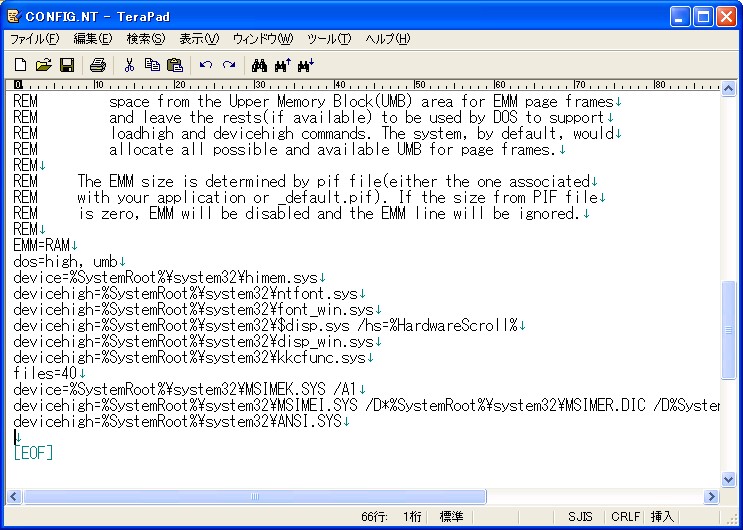Paste clipboard with the paste icon
Viewport: 743px width, 530px height.
[x=175, y=65]
